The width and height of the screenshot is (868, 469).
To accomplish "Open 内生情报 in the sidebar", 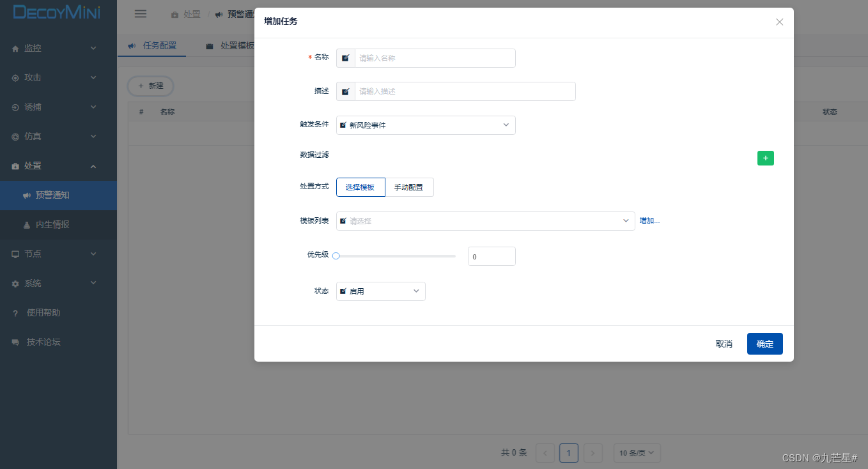I will [x=58, y=225].
